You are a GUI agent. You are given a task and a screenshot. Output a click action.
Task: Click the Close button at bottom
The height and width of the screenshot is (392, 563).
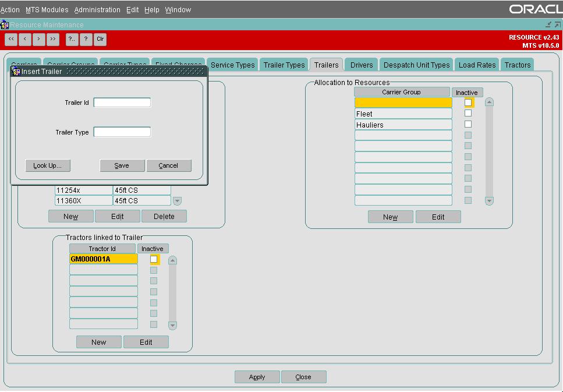pos(303,377)
